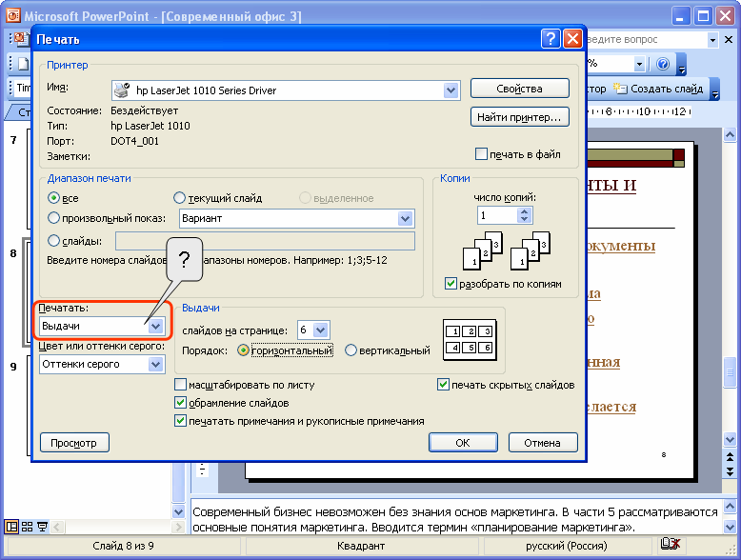Click the help question mark button in Print dialog
The height and width of the screenshot is (560, 741).
551,39
